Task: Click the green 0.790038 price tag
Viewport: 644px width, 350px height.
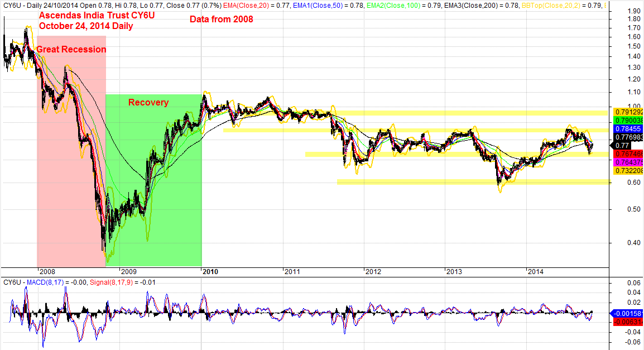Action: coord(628,121)
